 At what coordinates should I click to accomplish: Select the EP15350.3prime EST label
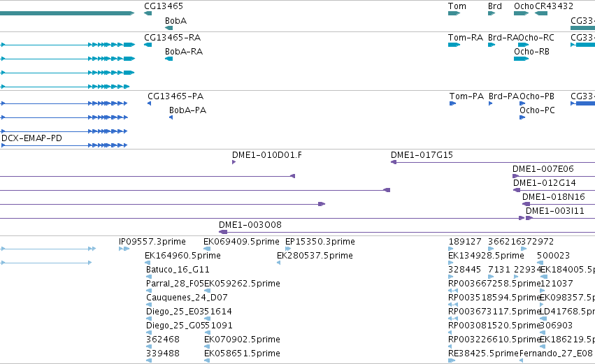(x=320, y=242)
